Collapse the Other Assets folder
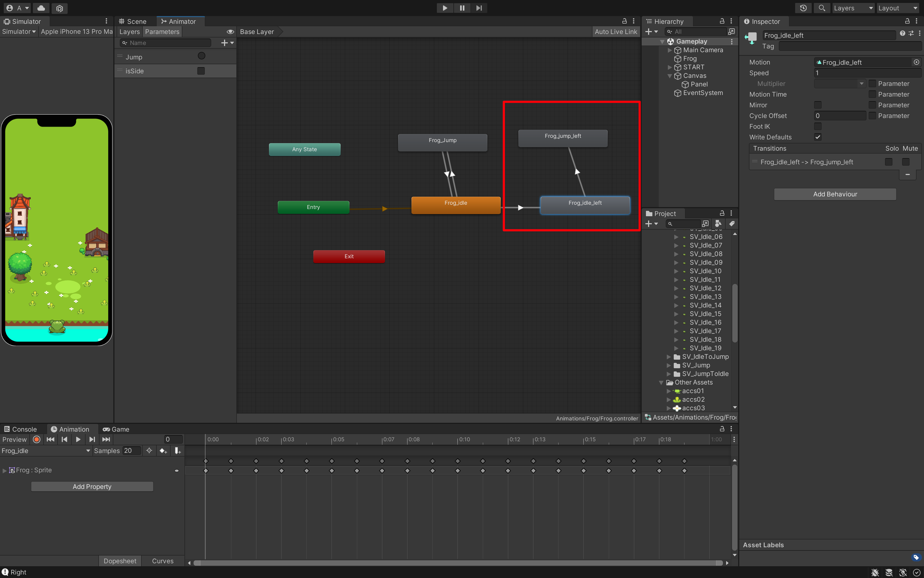The height and width of the screenshot is (578, 924). (661, 382)
